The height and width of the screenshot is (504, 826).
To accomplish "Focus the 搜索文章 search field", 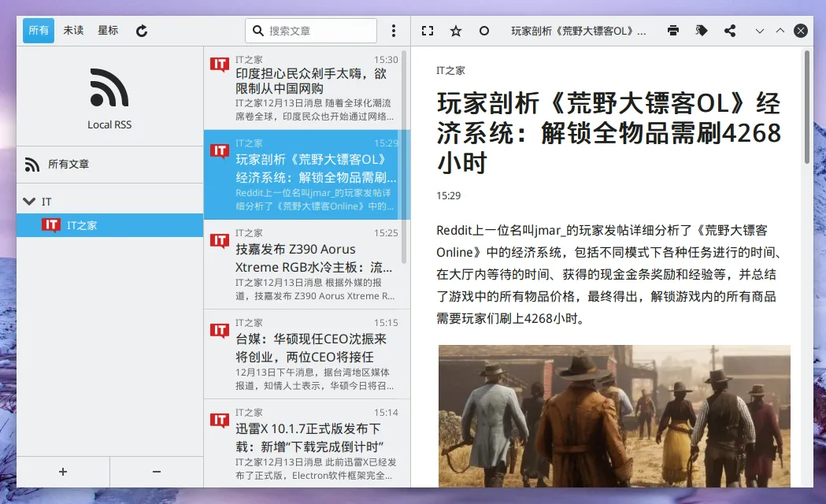I will [x=320, y=31].
